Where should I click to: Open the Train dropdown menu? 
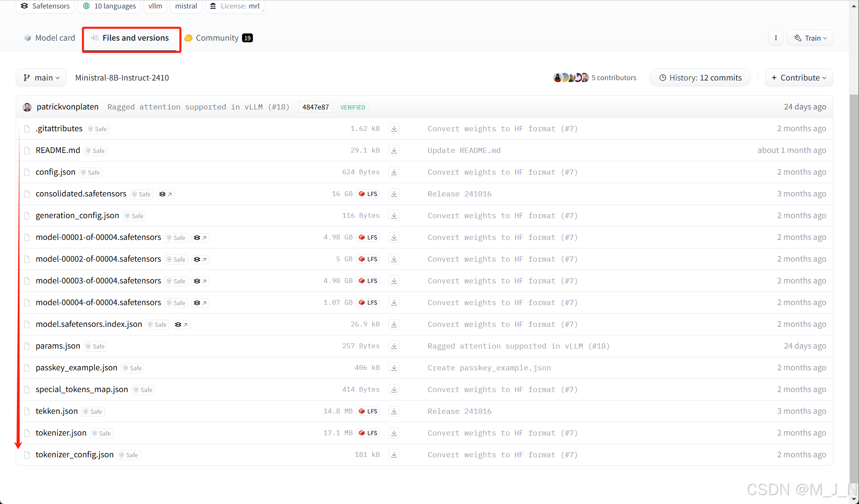point(810,38)
